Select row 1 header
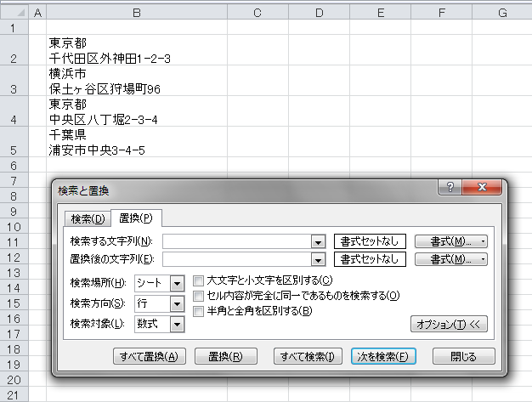This screenshot has width=532, height=402. (14, 27)
